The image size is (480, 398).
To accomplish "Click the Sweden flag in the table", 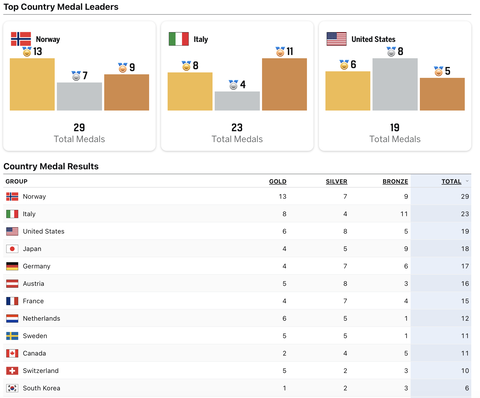I will point(12,336).
